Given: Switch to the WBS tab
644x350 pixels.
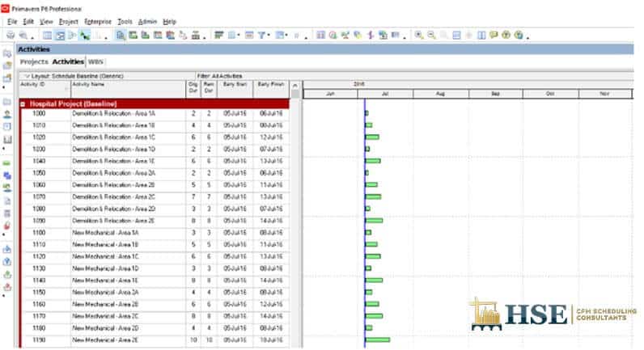Looking at the screenshot, I should (x=95, y=61).
